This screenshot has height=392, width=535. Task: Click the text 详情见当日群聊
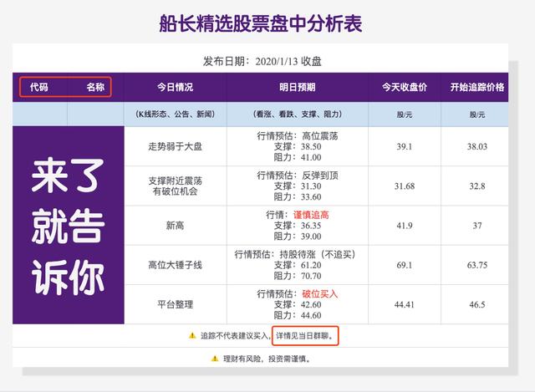303,336
